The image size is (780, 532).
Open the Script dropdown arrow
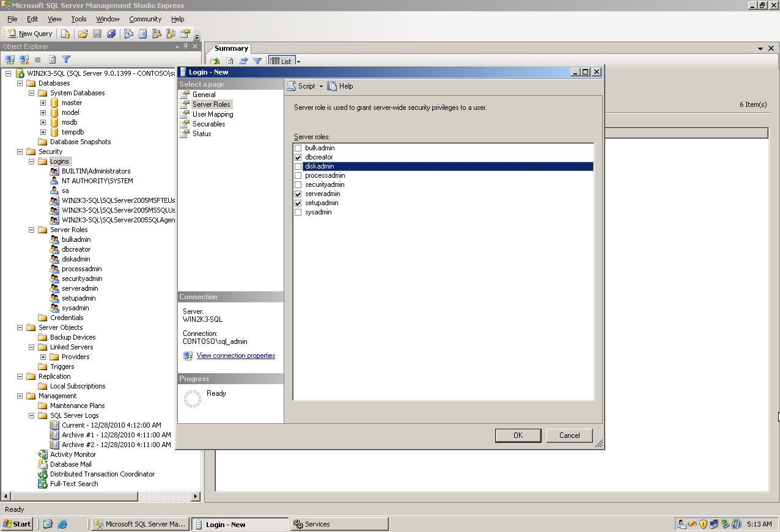pos(320,86)
